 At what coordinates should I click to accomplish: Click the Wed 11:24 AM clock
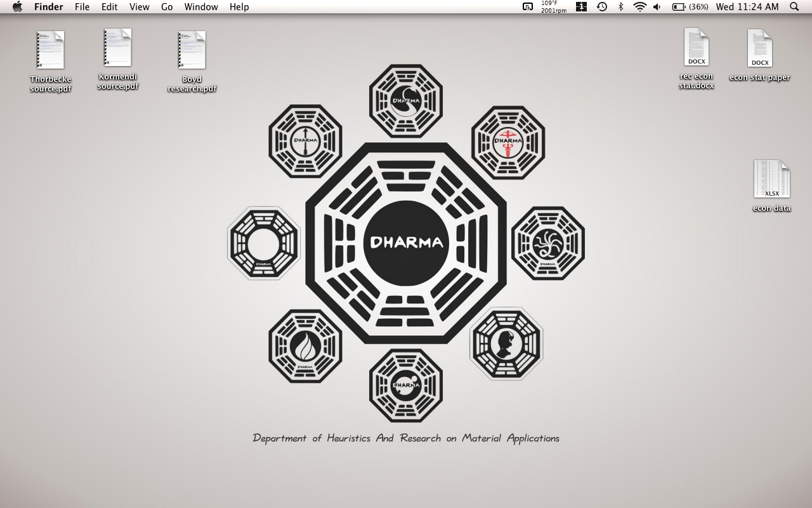747,7
